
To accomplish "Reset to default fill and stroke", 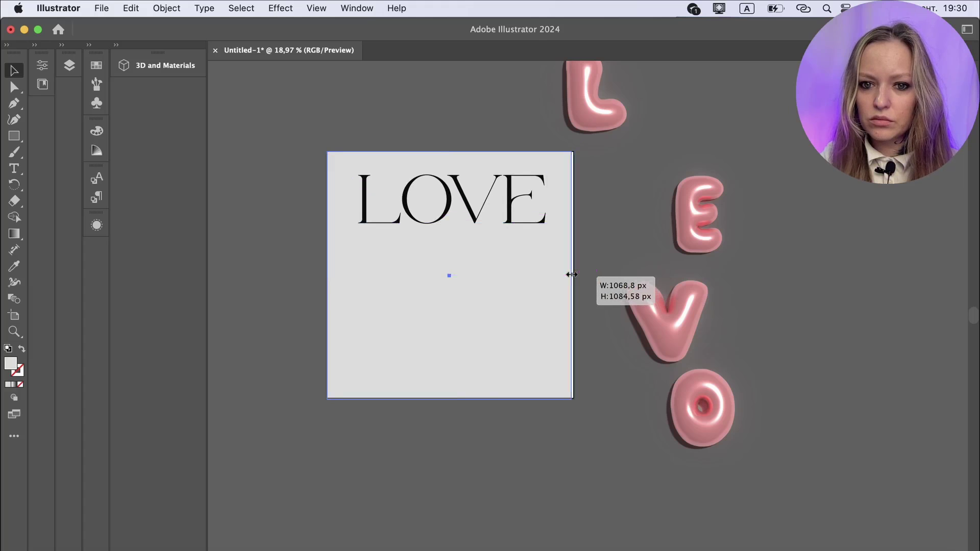I will pos(8,348).
